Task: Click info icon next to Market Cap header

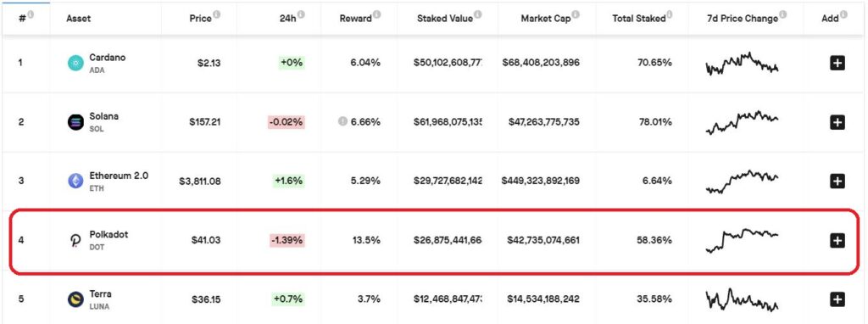Action: pos(576,15)
